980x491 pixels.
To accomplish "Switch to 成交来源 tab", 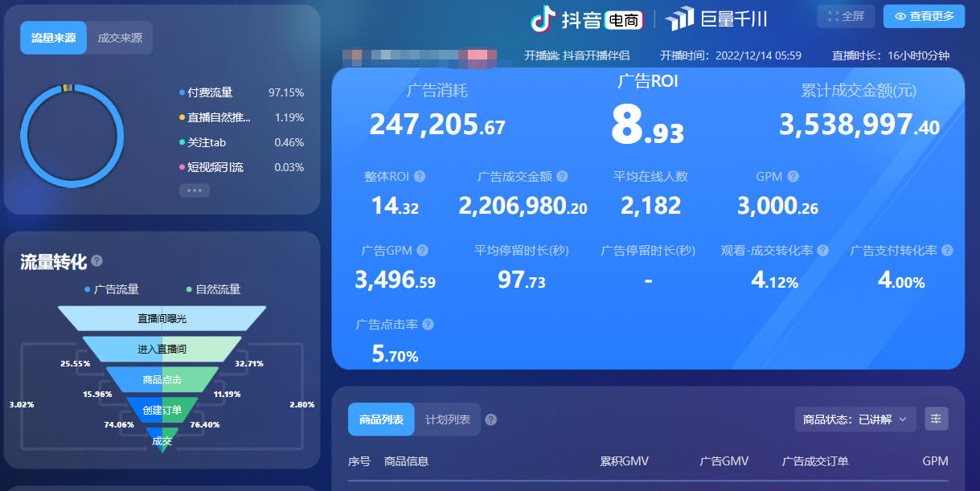I will 120,38.
